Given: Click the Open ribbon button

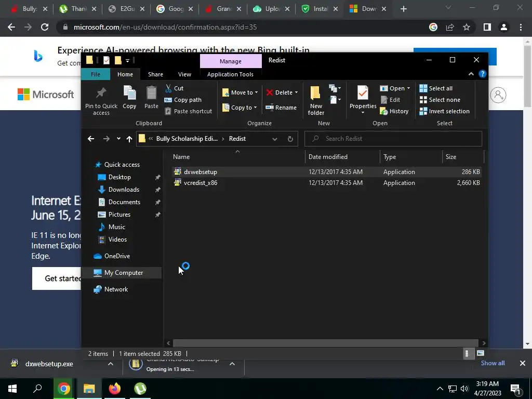Looking at the screenshot, I should coord(395,88).
